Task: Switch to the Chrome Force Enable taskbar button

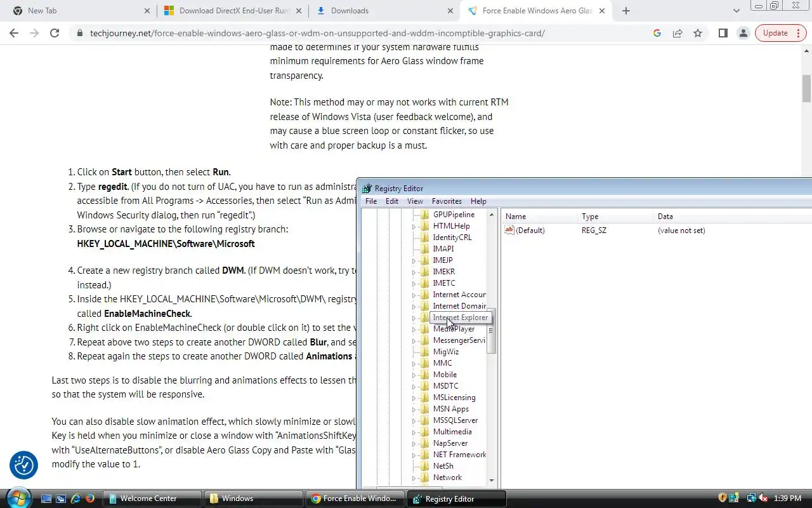Action: point(355,498)
